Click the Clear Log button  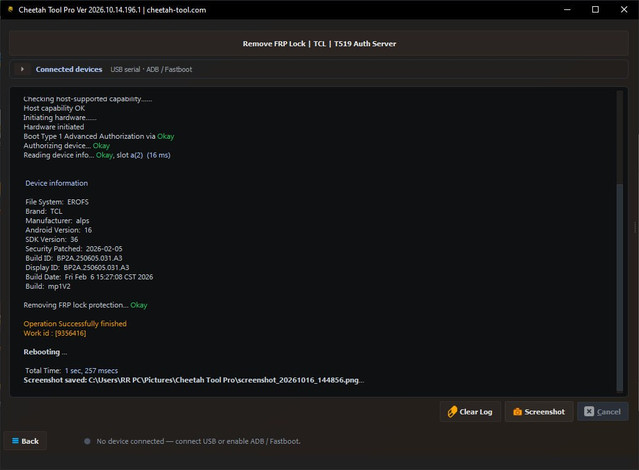point(470,412)
